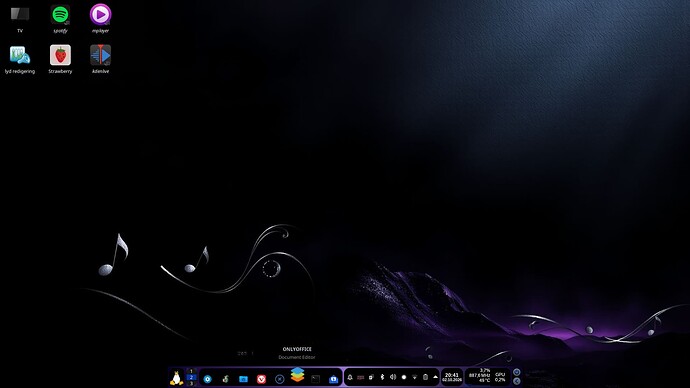Viewport: 690px width, 388px height.
Task: Click the upper round button at panel end
Action: coord(517,372)
